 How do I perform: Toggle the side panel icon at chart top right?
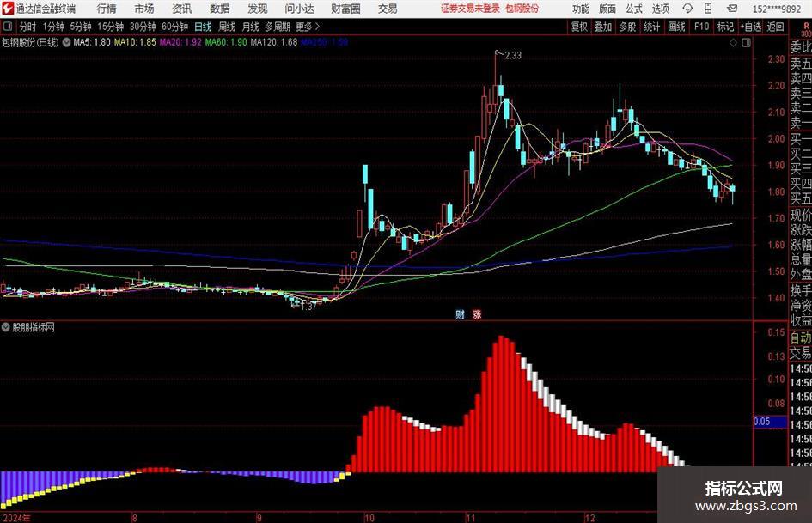coord(746,42)
